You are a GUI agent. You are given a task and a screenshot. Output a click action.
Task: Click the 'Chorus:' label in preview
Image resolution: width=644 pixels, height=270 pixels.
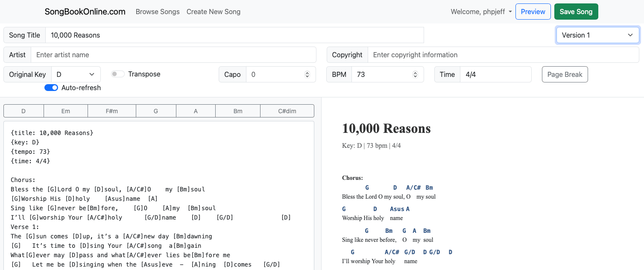pos(352,178)
